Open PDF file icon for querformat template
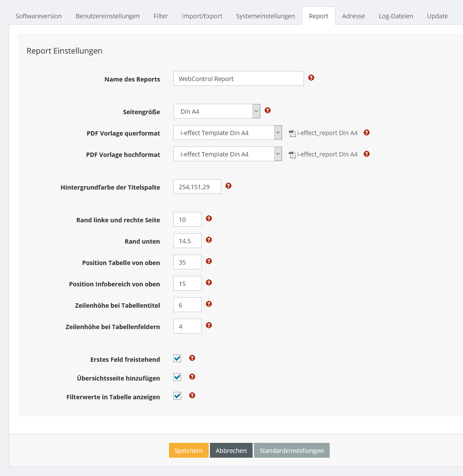This screenshot has width=463, height=476. [x=292, y=133]
